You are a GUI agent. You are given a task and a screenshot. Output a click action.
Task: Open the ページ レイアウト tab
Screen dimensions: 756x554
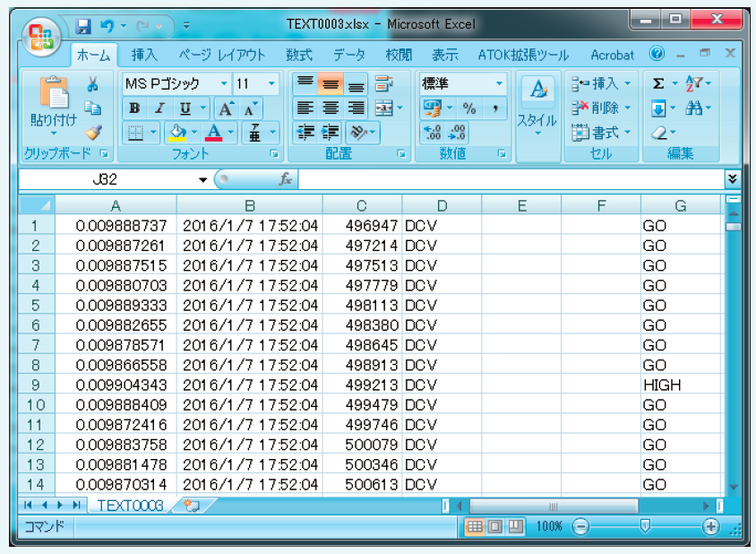[x=222, y=55]
